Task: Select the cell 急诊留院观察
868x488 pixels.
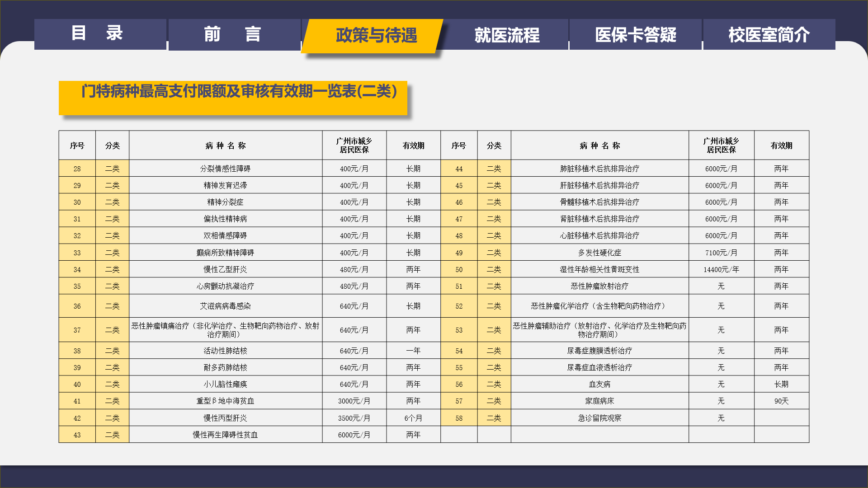Action: click(x=600, y=418)
